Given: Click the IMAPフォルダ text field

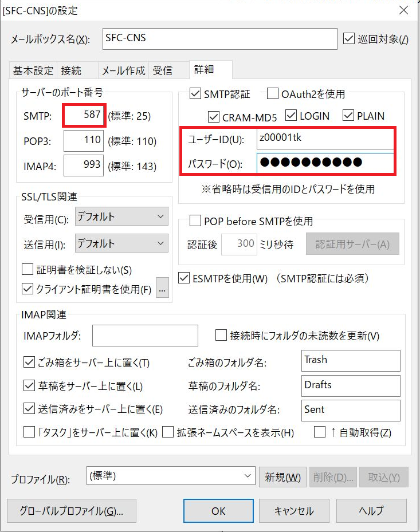Looking at the screenshot, I should pyautogui.click(x=145, y=336).
